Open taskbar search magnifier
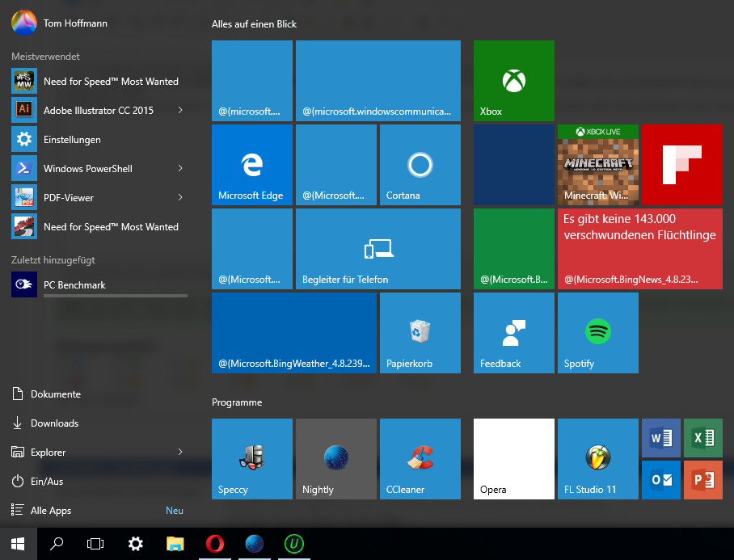Viewport: 734px width, 560px height. pos(57,544)
